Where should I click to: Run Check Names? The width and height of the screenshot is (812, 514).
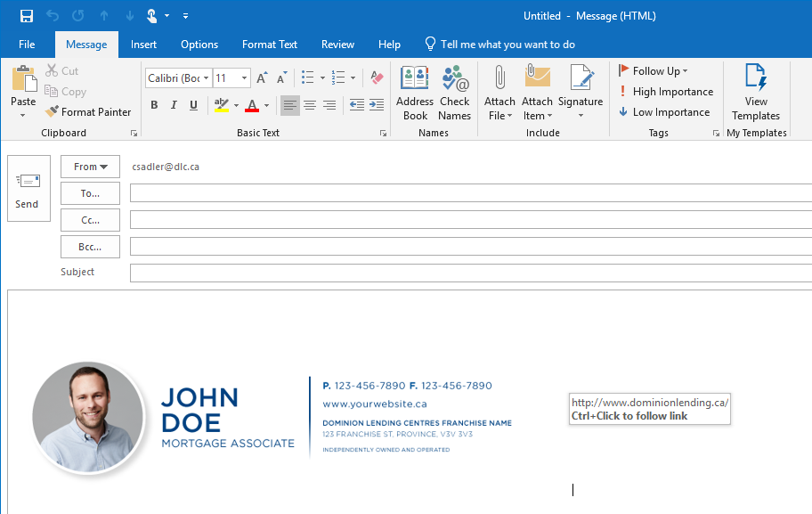click(455, 94)
